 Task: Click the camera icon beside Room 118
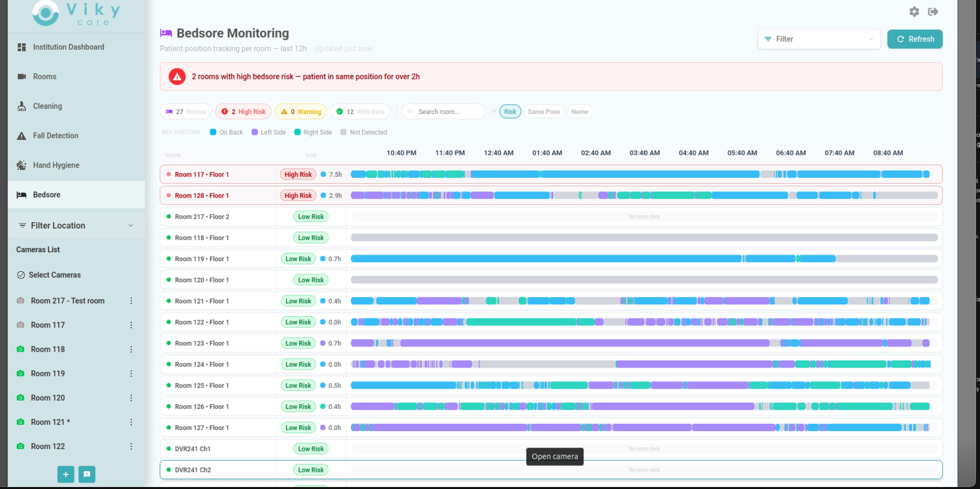(x=20, y=349)
